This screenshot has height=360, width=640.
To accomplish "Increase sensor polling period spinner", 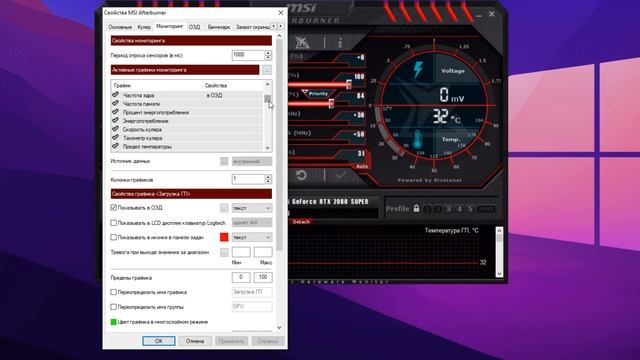I will coord(268,53).
